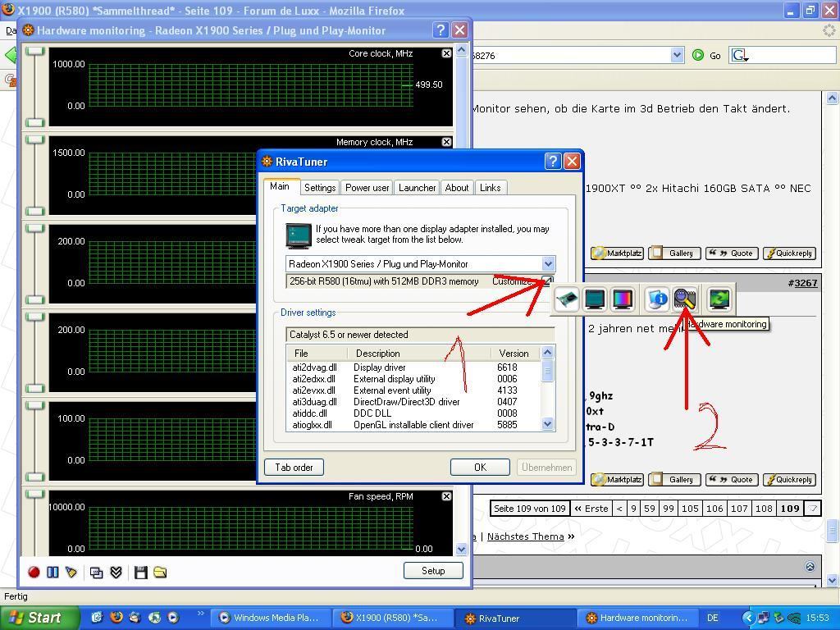Launch Firefox from the quick launch bar

(116, 617)
